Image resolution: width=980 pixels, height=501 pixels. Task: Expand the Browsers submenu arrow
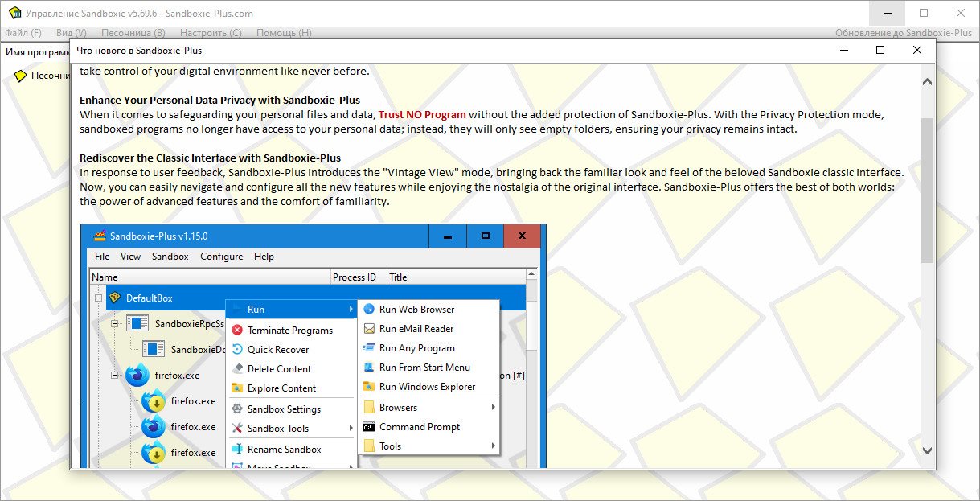tap(493, 407)
